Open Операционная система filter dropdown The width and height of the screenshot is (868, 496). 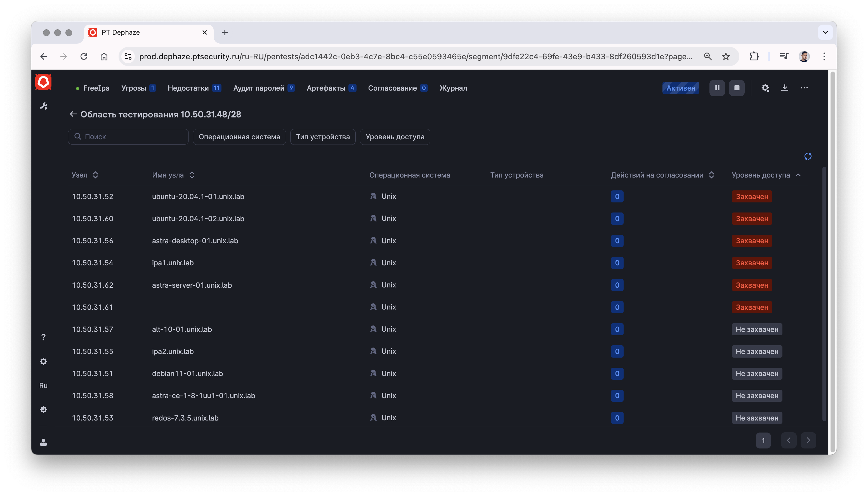pyautogui.click(x=239, y=137)
